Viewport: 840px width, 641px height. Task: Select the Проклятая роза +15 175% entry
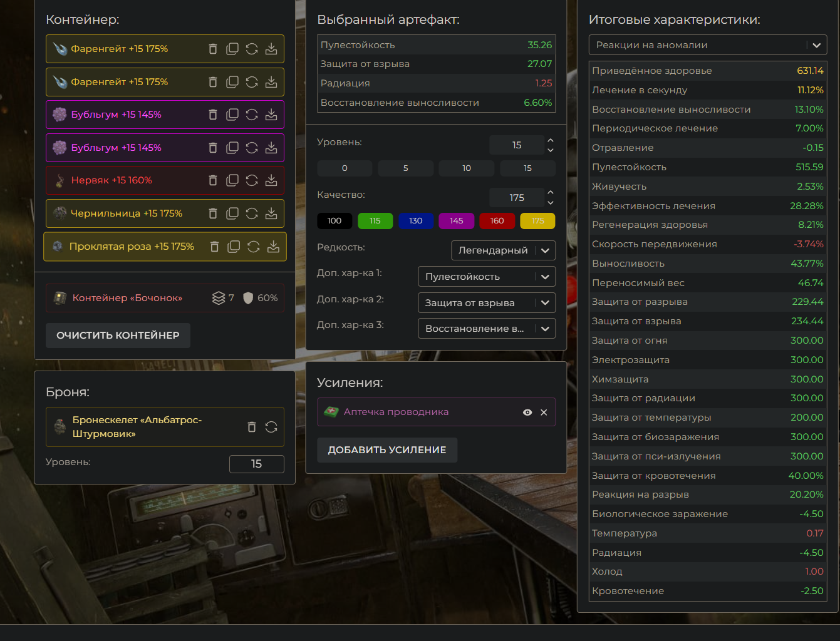click(x=132, y=247)
